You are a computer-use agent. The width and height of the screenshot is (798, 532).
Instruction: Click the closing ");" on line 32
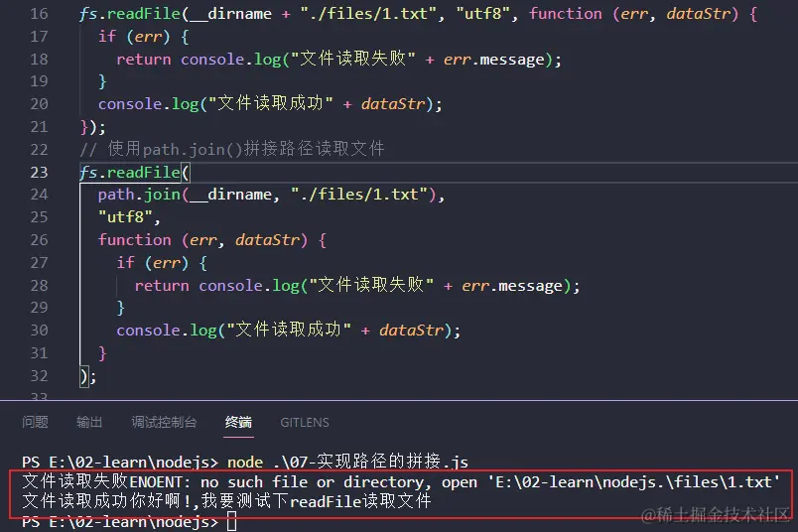[x=87, y=377]
